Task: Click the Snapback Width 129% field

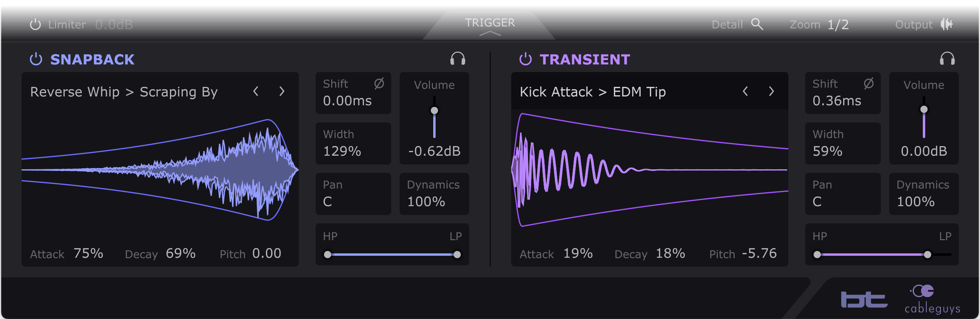Action: (x=353, y=143)
